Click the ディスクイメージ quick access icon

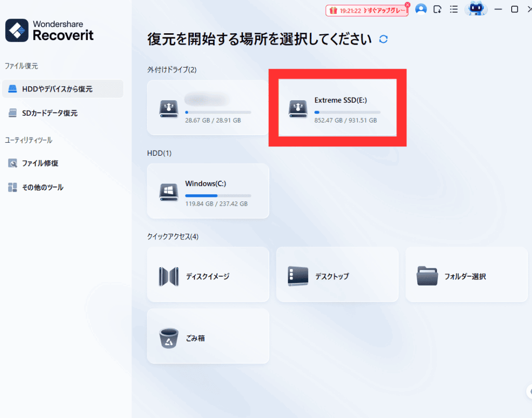[x=169, y=276]
